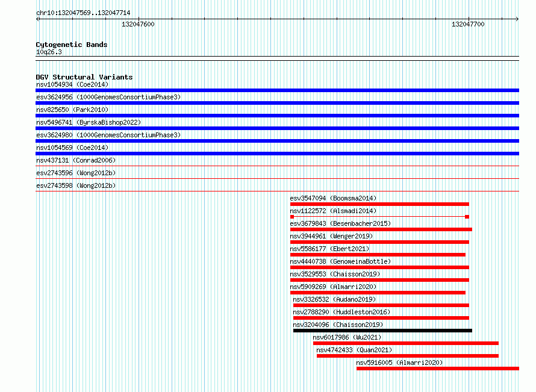Click the red bar under nsv3529553

(379, 280)
